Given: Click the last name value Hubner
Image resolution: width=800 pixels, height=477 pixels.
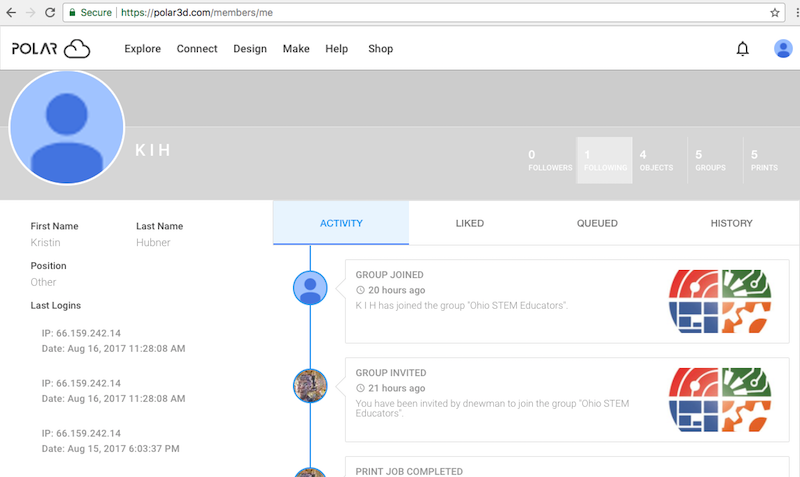Looking at the screenshot, I should pos(153,242).
